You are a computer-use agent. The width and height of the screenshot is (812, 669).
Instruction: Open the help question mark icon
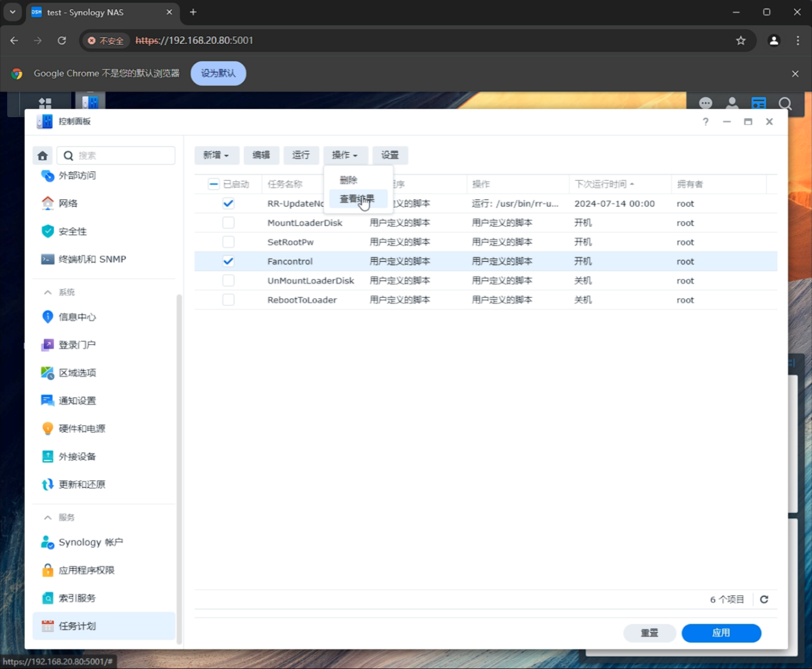tap(705, 122)
